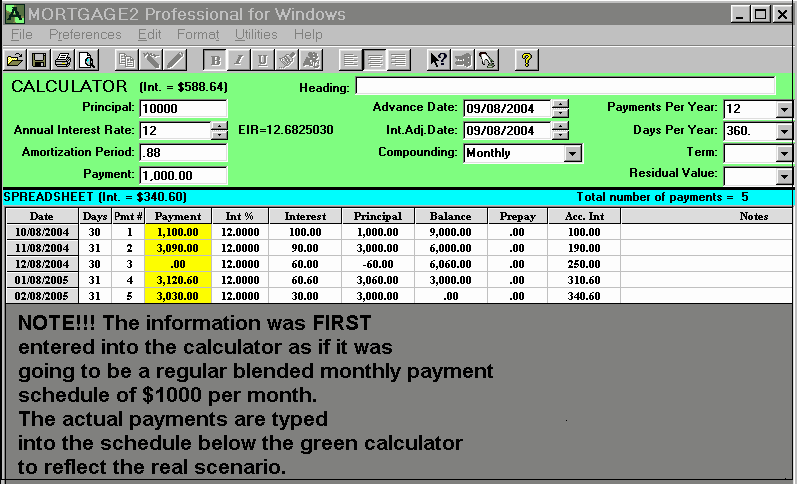Image resolution: width=797 pixels, height=484 pixels.
Task: Open the Compounding Monthly dropdown
Action: tap(572, 153)
